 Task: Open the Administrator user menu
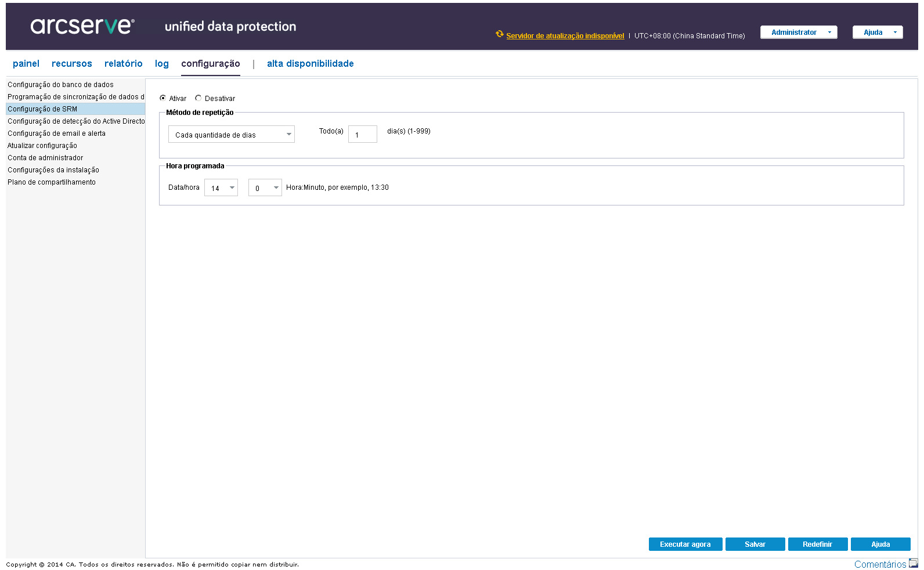coord(799,33)
